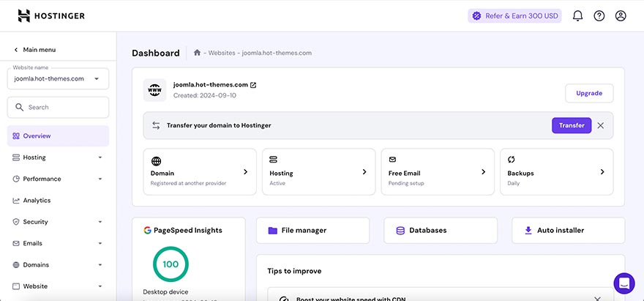Image resolution: width=644 pixels, height=301 pixels.
Task: Focus the sidebar Search field
Action: [x=58, y=108]
